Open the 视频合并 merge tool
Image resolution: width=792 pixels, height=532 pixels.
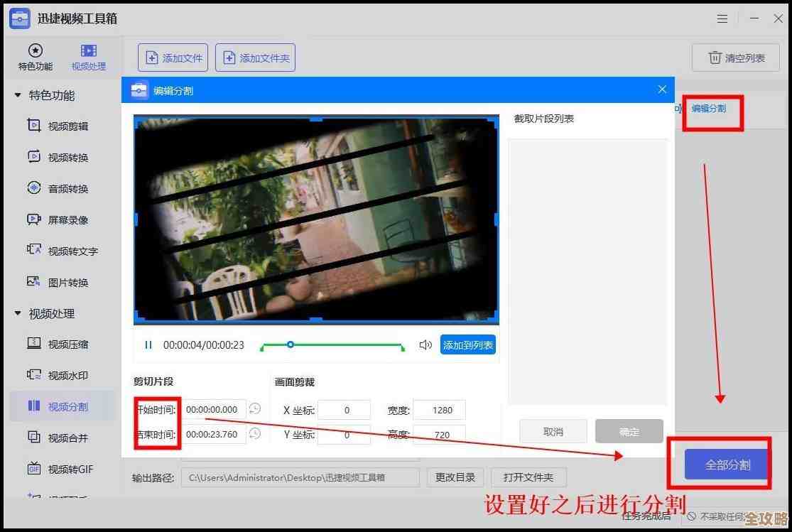tap(67, 438)
